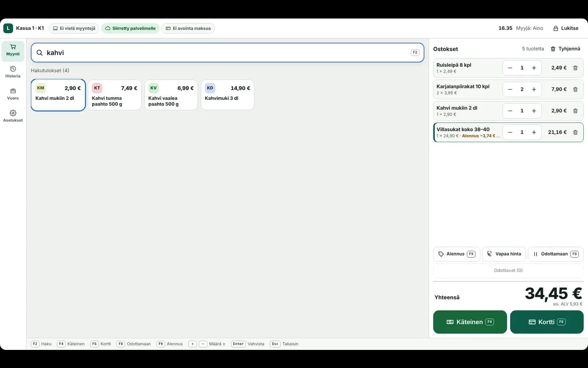
Task: Click the Ei avointa maksua status chip
Action: tap(188, 28)
